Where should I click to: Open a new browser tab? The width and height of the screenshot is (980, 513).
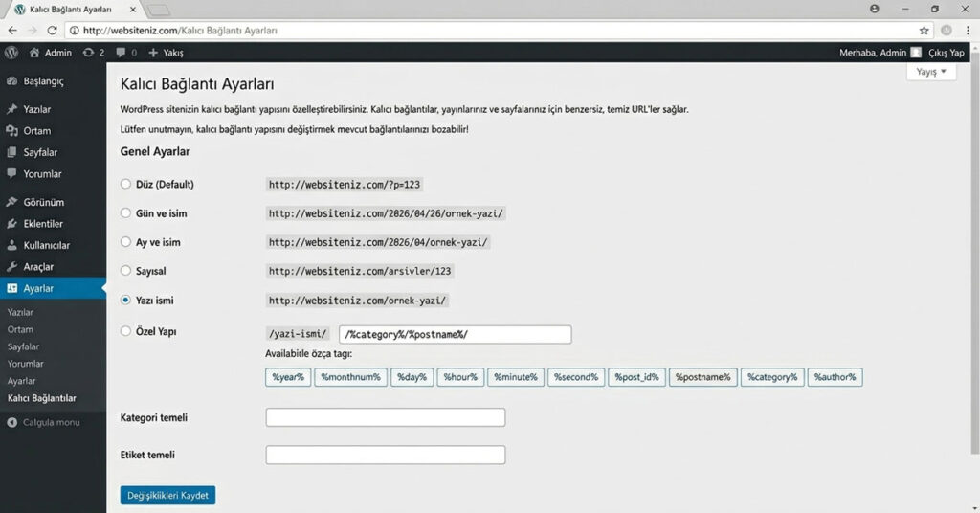click(160, 10)
